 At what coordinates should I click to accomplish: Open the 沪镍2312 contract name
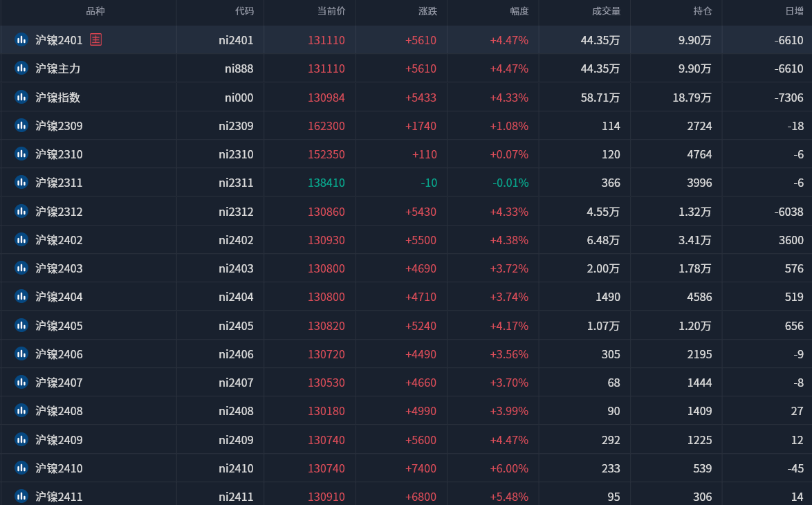(x=59, y=212)
